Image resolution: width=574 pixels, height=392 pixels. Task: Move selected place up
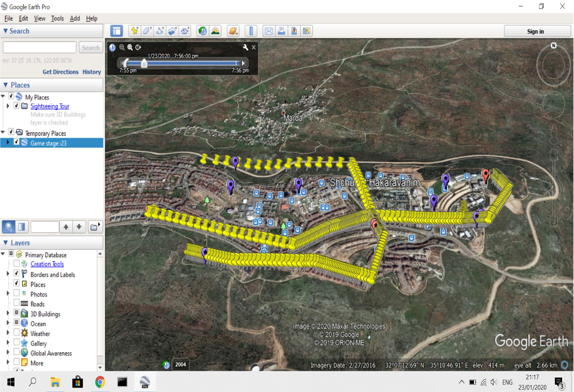66,227
